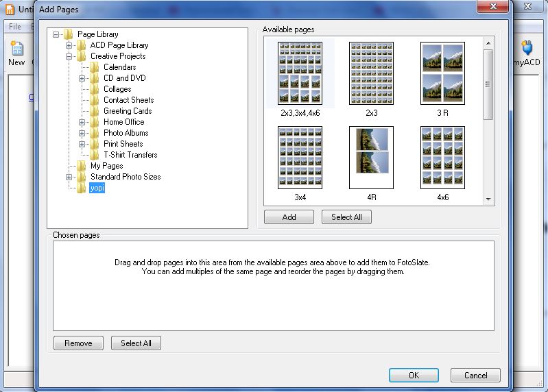Viewport: 548px width, 392px height.
Task: Expand the Print Sheets node
Action: click(82, 144)
